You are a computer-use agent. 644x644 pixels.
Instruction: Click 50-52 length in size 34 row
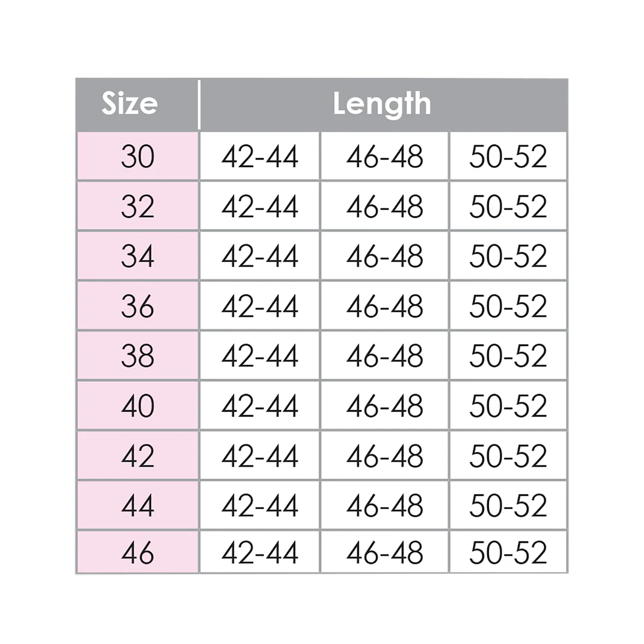click(x=508, y=256)
